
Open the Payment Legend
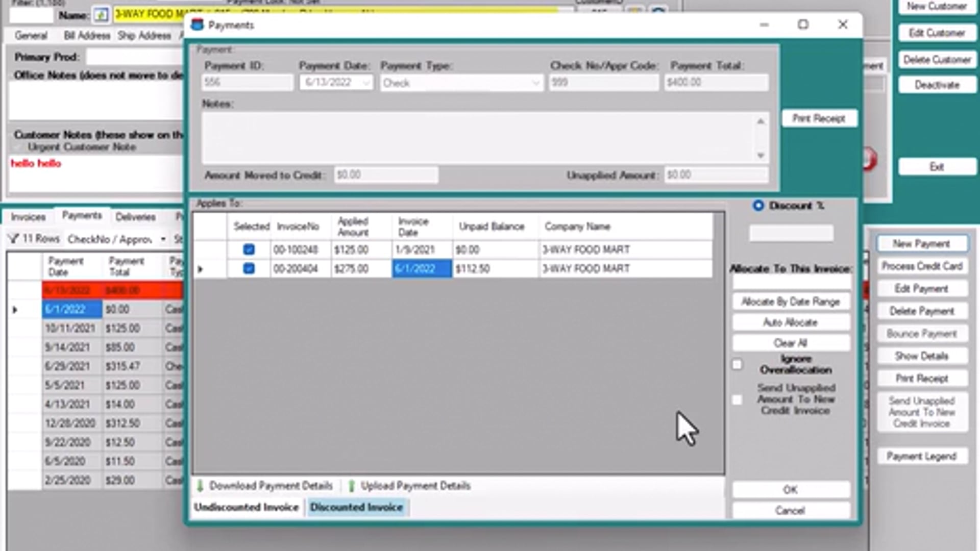tap(921, 456)
